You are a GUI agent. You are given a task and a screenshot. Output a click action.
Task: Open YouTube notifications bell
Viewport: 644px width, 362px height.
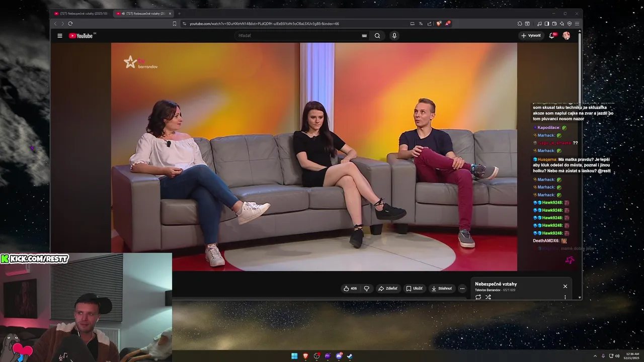point(552,36)
